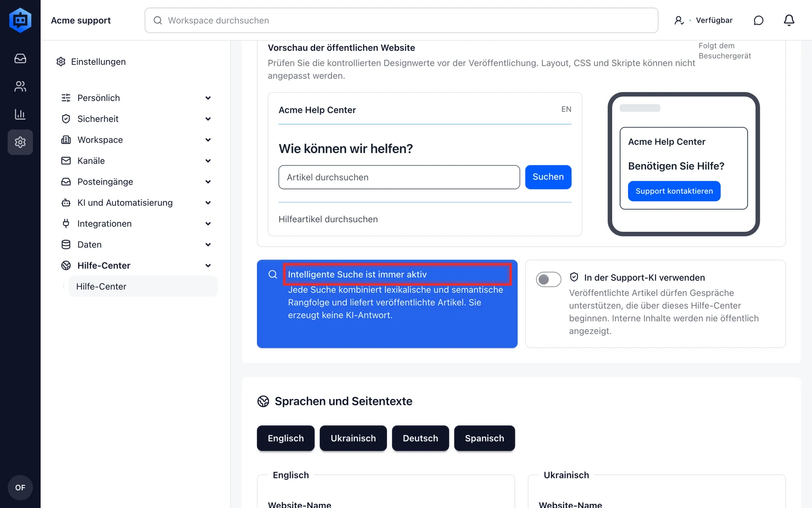This screenshot has width=812, height=508.
Task: Click Support kontaktieren button
Action: (674, 191)
